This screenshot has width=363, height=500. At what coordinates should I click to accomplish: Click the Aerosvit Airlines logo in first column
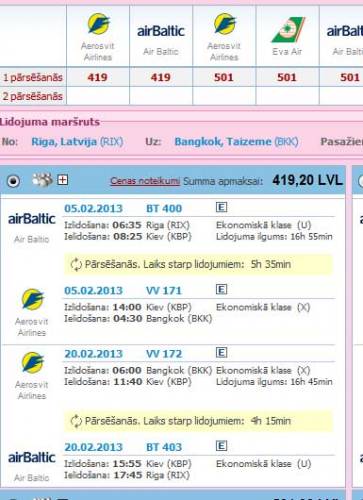click(x=98, y=24)
